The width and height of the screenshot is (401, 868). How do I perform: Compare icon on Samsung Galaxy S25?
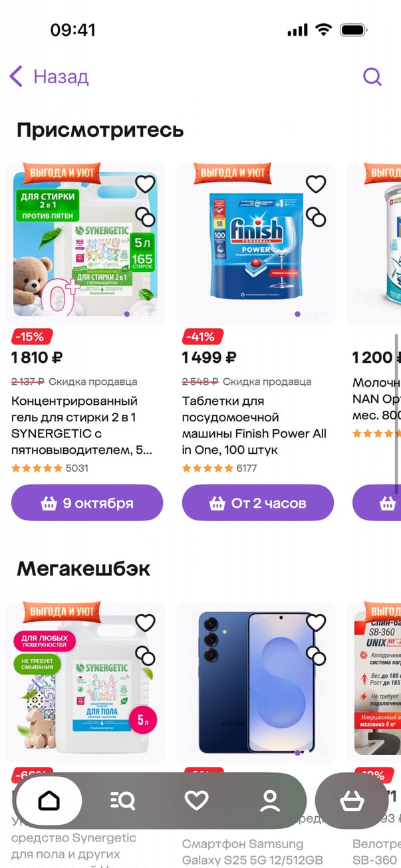tap(316, 655)
